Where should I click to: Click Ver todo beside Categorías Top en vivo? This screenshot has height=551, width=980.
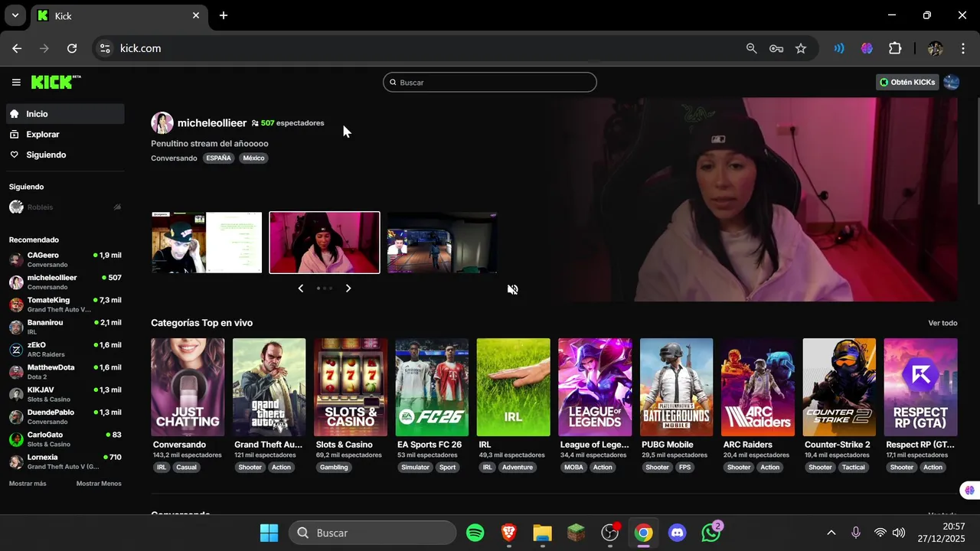tap(942, 323)
